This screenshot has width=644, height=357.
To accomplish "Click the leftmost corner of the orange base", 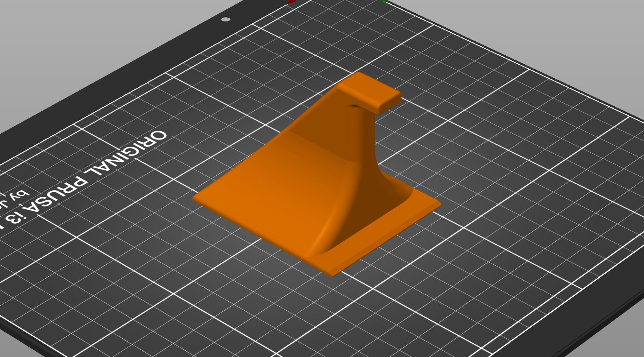I will 195,198.
